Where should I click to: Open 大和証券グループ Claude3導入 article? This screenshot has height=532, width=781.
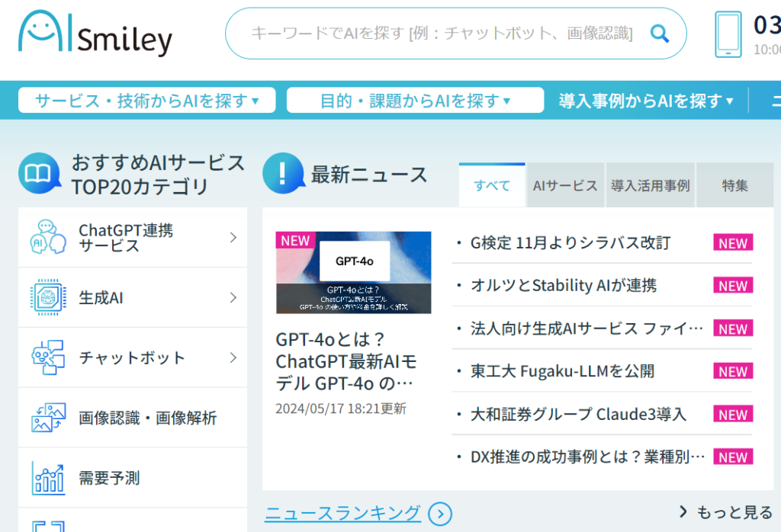click(x=578, y=414)
